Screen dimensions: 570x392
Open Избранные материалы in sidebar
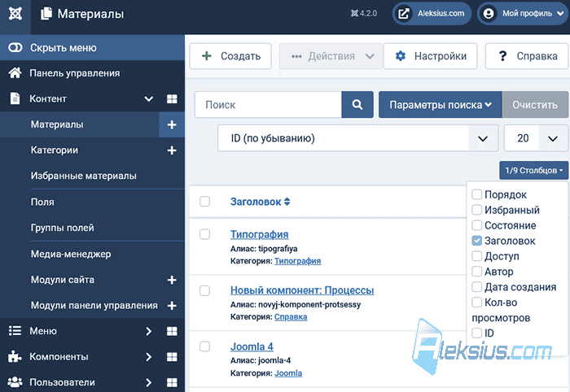click(84, 176)
